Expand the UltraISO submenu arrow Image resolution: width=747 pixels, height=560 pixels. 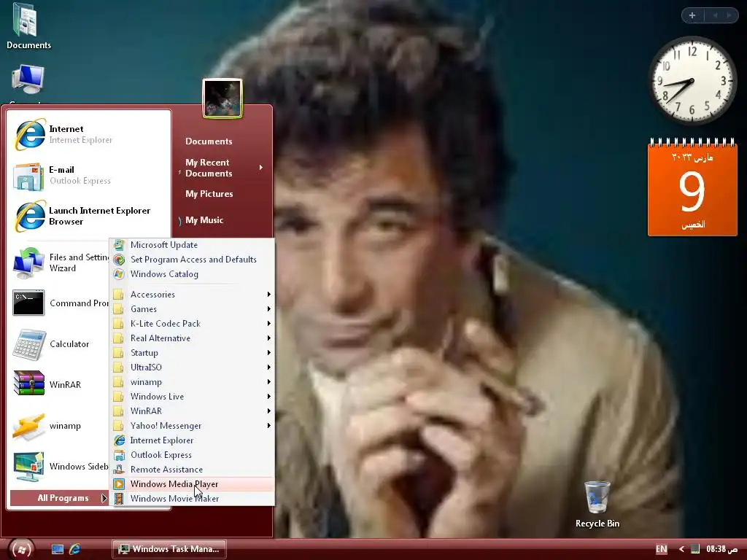[268, 367]
